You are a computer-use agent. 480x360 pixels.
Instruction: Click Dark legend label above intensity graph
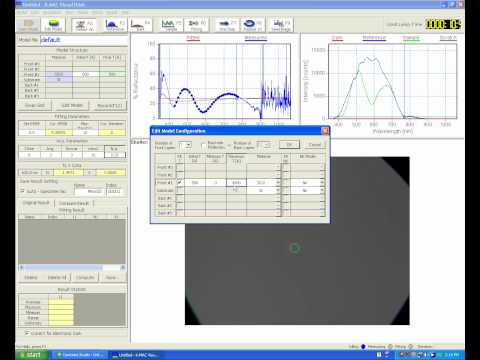337,38
